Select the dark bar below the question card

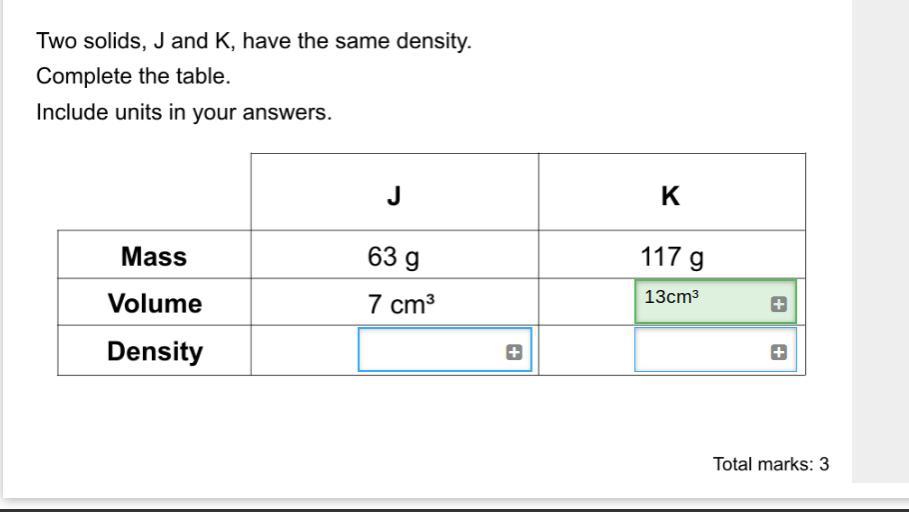[454, 510]
